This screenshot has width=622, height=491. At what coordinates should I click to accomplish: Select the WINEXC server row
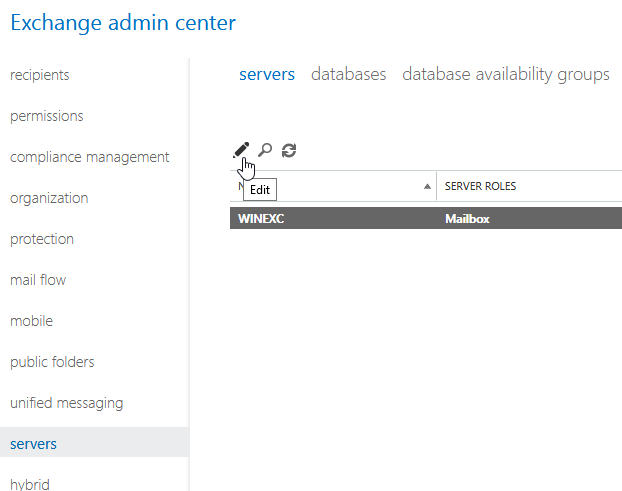(x=425, y=218)
